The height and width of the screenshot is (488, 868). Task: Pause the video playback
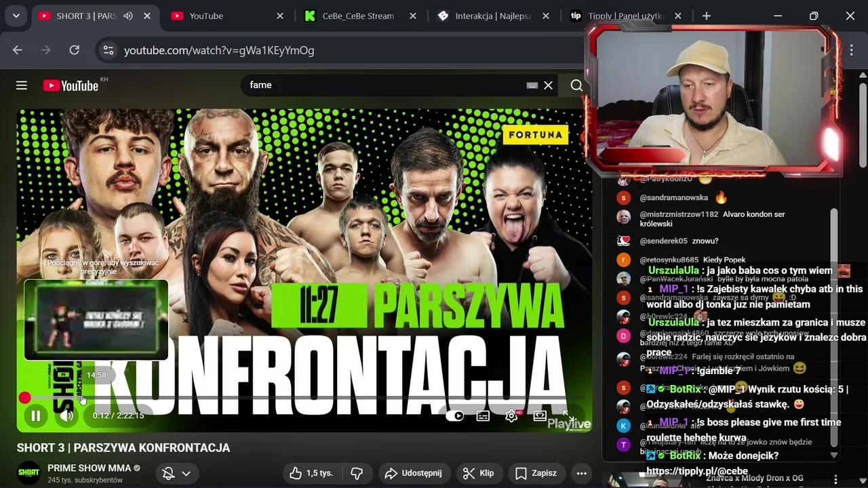[x=36, y=415]
